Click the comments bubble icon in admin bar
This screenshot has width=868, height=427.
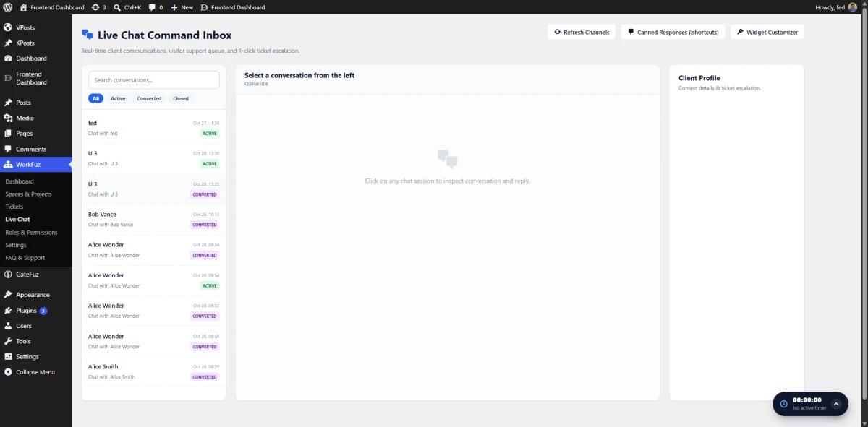click(x=152, y=7)
